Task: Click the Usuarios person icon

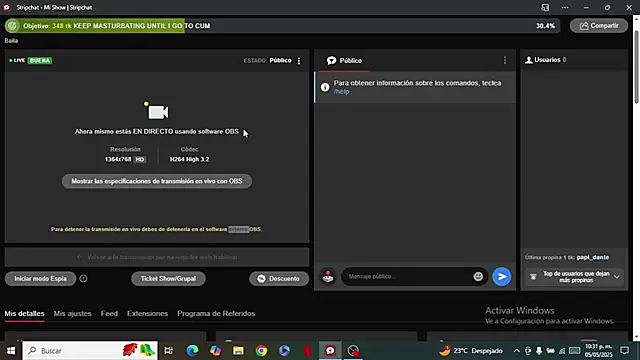Action: tap(529, 60)
